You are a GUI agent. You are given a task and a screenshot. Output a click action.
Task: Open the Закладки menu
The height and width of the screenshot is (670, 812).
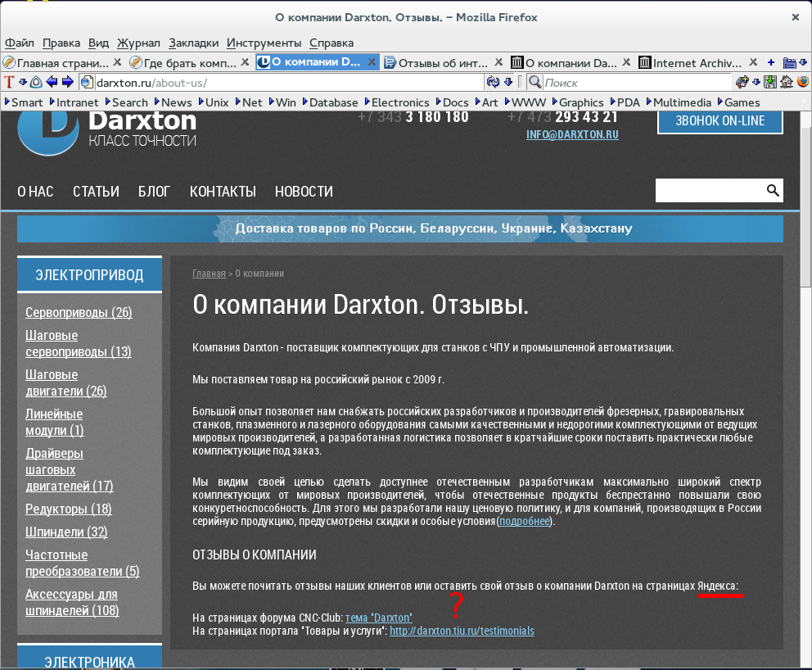[x=194, y=43]
